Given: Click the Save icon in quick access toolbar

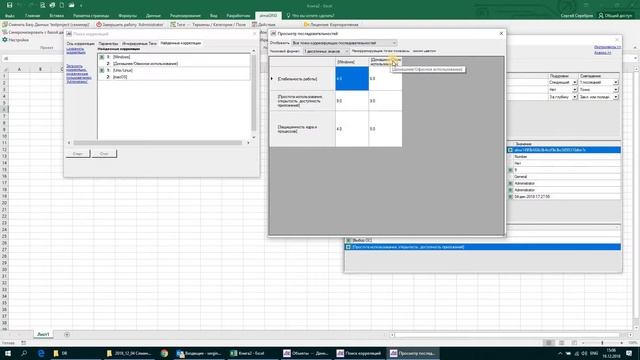Looking at the screenshot, I should coord(9,5).
